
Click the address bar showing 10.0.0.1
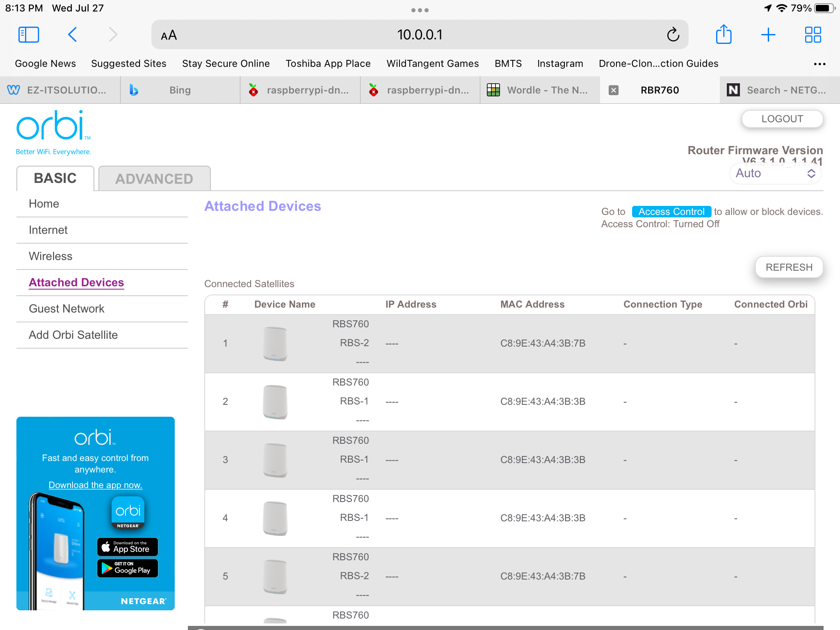[420, 34]
